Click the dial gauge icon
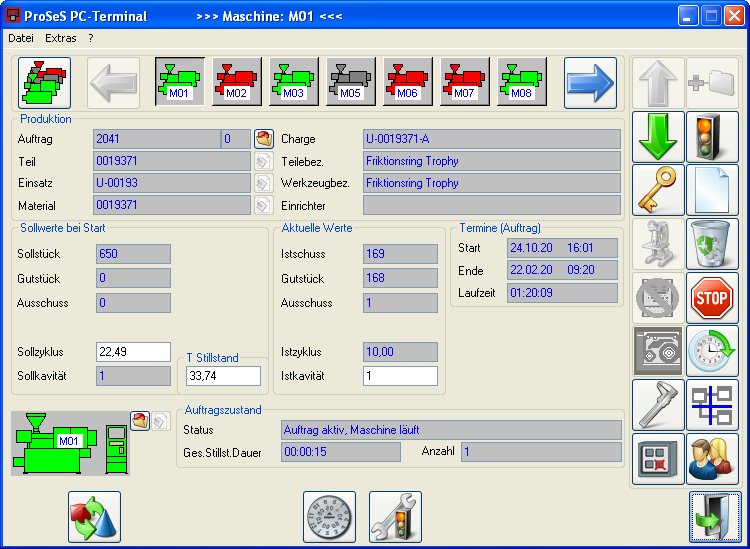 click(x=329, y=517)
